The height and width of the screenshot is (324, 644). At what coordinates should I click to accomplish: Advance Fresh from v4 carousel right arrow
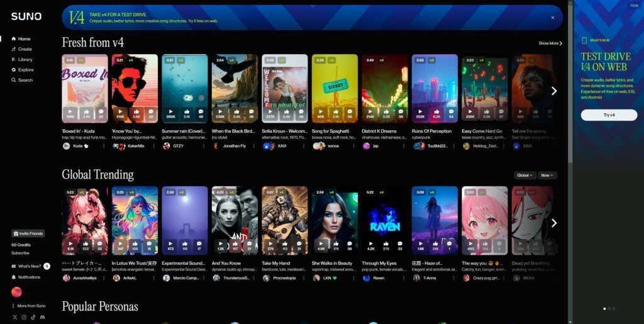tap(553, 91)
